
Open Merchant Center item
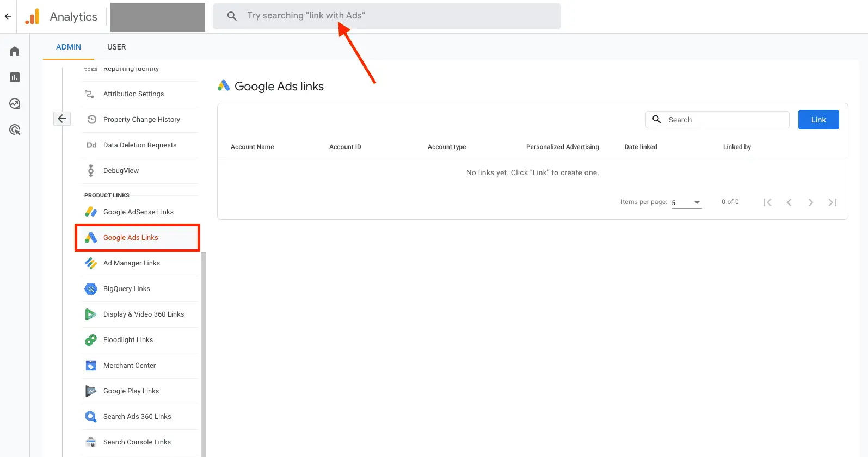139,366
